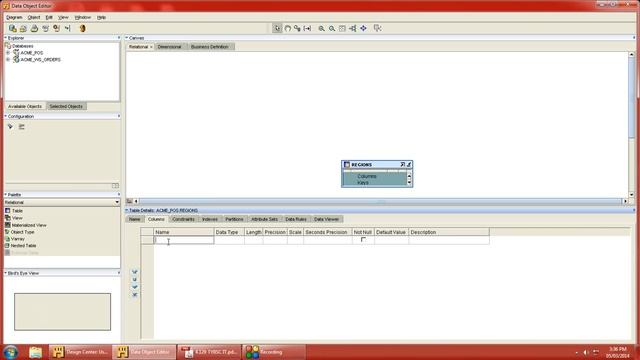This screenshot has height=360, width=640.
Task: Open the Edit menu
Action: tap(49, 18)
